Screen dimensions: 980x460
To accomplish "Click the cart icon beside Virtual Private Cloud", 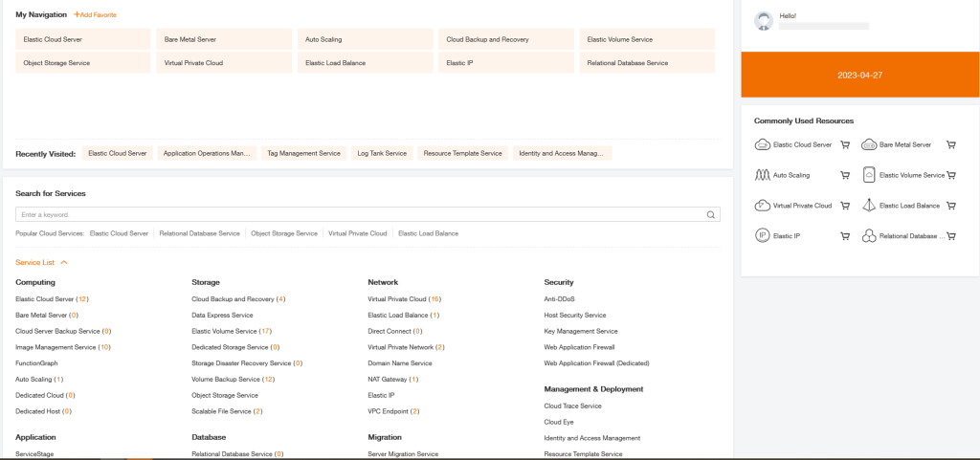I will pos(845,206).
